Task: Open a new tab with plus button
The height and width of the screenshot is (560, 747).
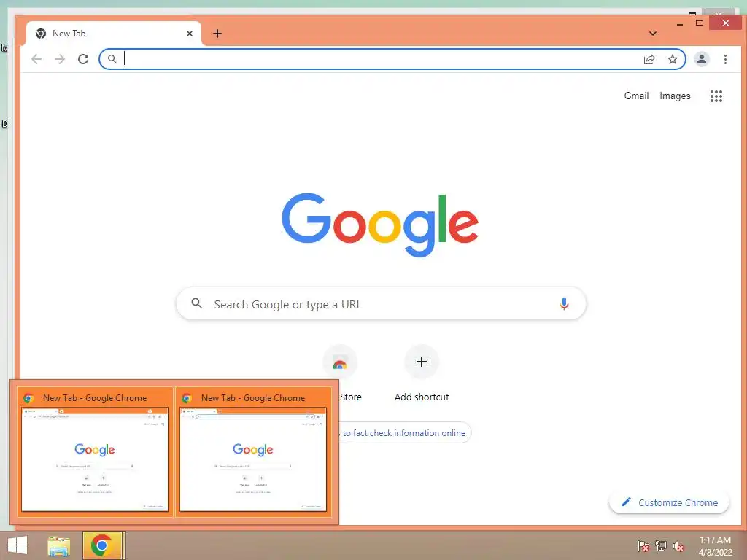Action: [217, 34]
